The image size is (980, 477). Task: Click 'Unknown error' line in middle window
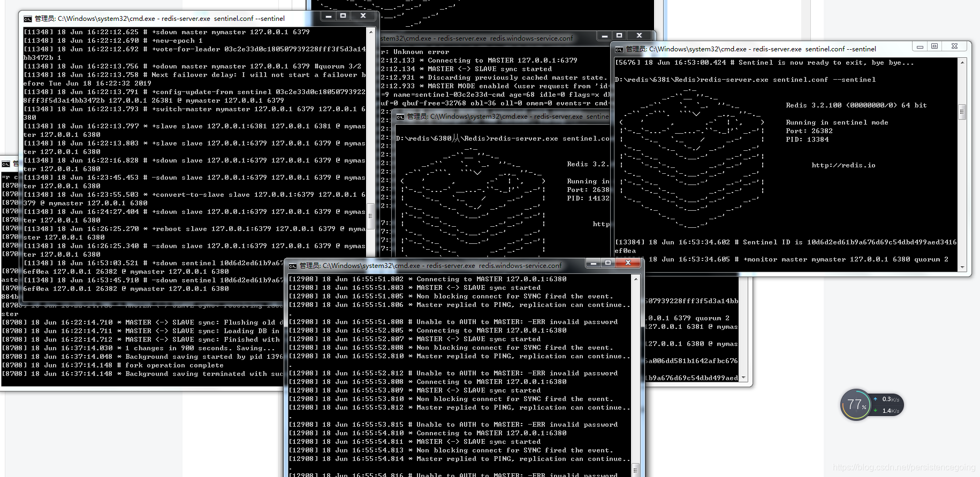tap(415, 52)
